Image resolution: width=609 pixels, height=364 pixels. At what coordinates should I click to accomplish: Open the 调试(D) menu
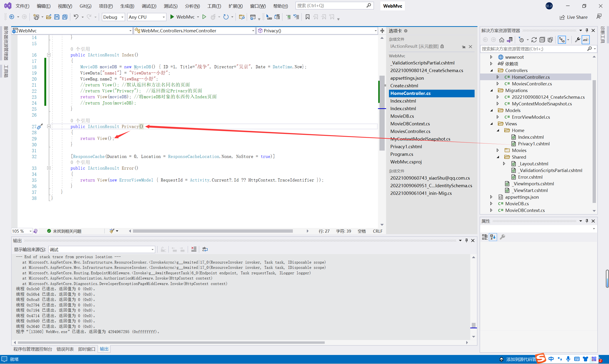[149, 6]
